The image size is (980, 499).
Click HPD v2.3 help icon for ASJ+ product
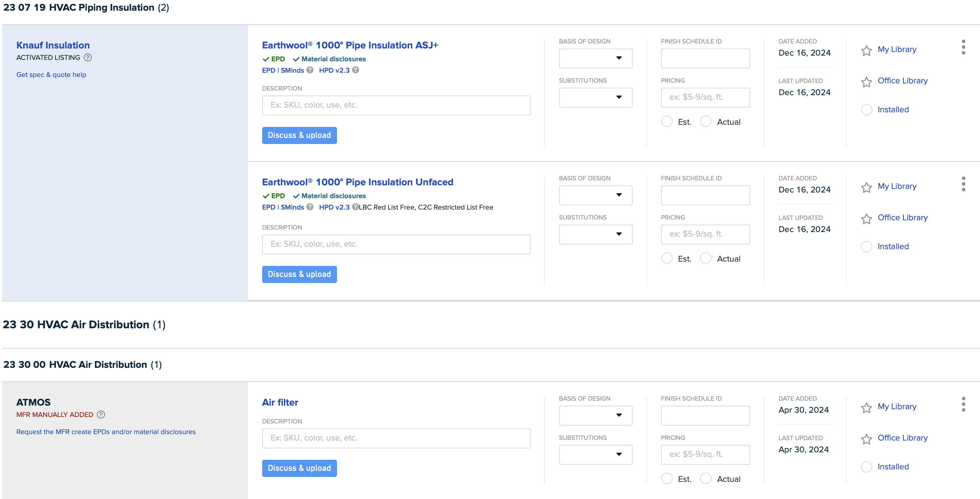pos(355,70)
